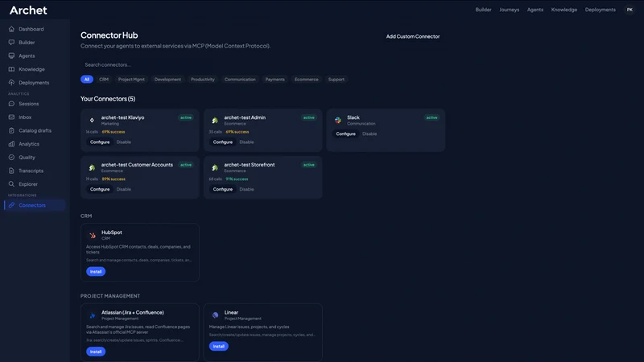Filter by Communication chip

pyautogui.click(x=240, y=79)
